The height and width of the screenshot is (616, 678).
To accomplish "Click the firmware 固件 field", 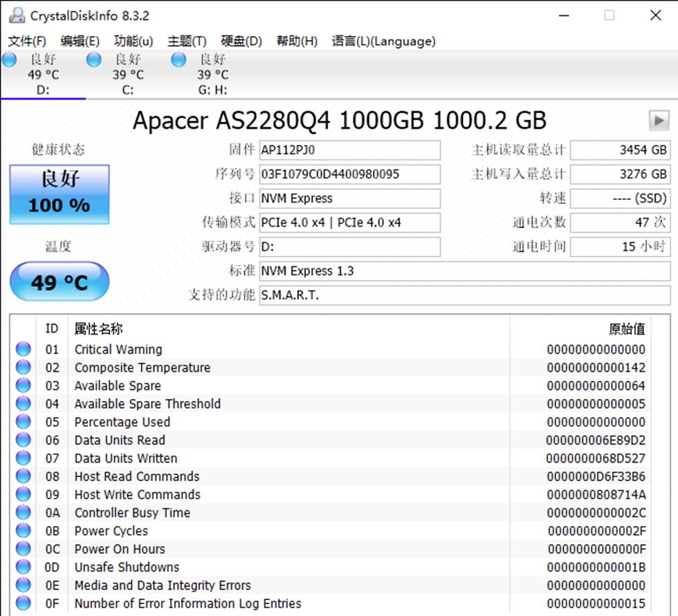I will pos(349,150).
